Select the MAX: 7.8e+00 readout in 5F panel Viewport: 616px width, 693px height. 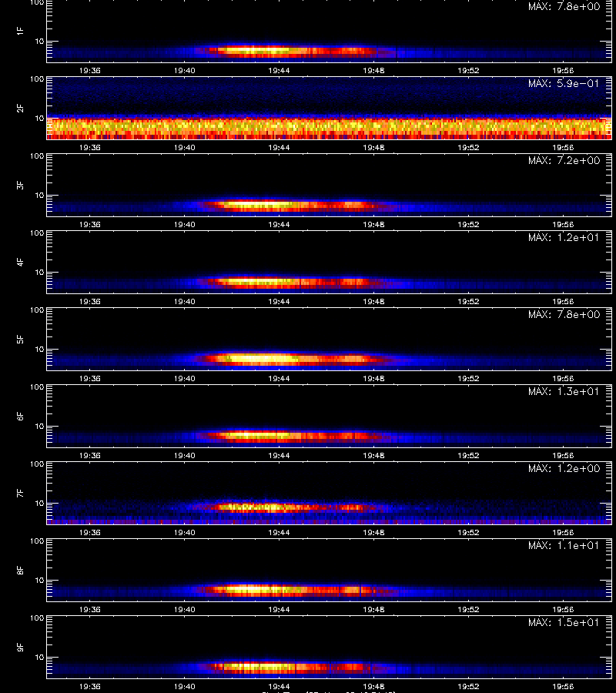pos(564,314)
